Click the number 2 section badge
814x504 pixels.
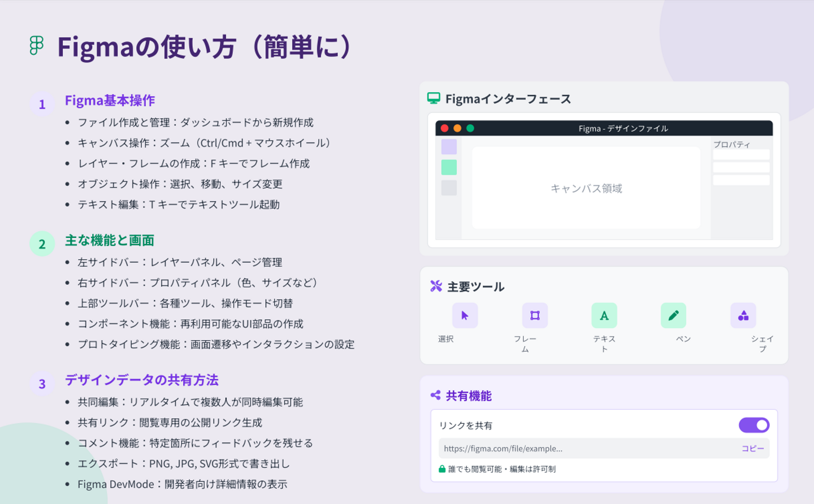click(x=42, y=244)
